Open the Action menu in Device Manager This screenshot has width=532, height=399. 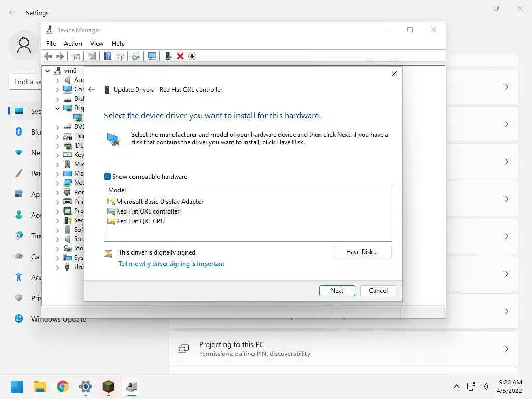73,44
